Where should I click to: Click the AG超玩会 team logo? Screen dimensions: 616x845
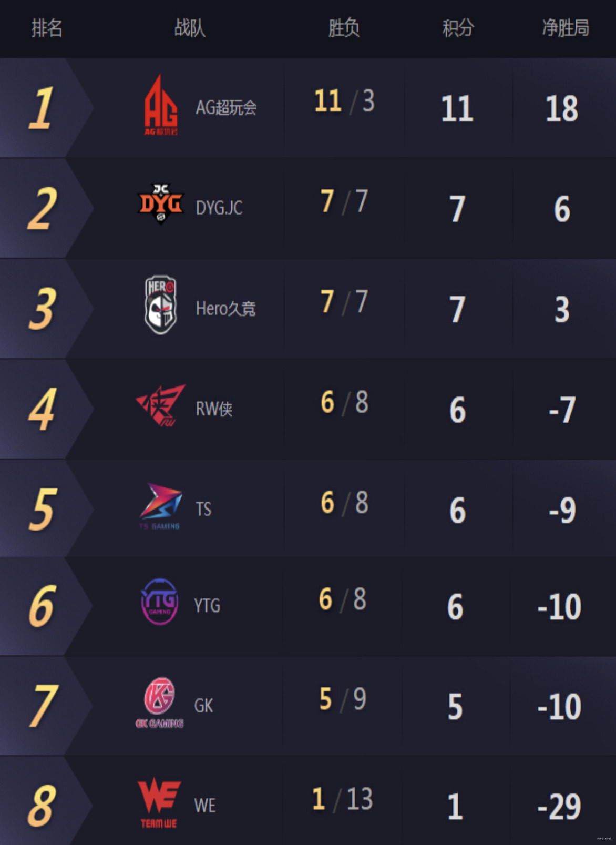(161, 105)
